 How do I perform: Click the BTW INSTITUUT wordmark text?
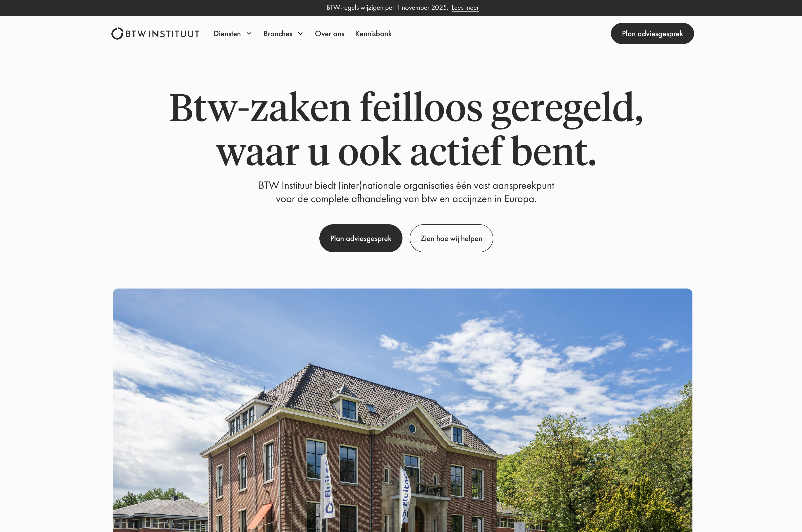pos(163,34)
